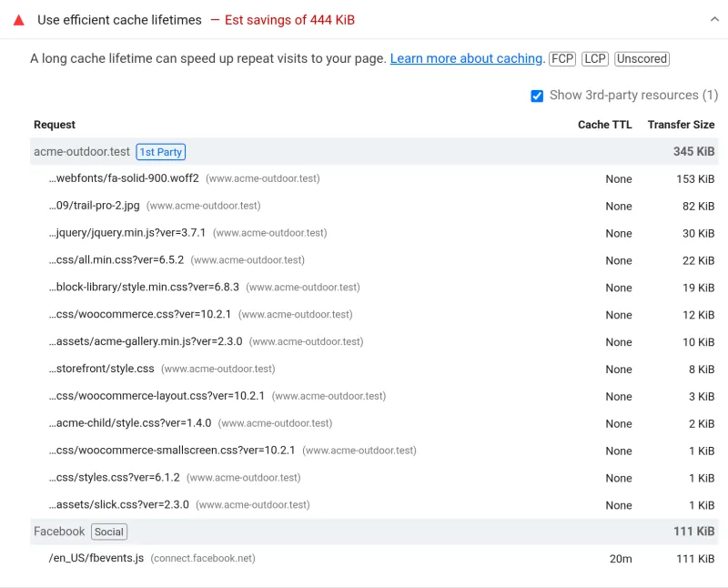Click the 345 KiB first-party total

tap(693, 151)
